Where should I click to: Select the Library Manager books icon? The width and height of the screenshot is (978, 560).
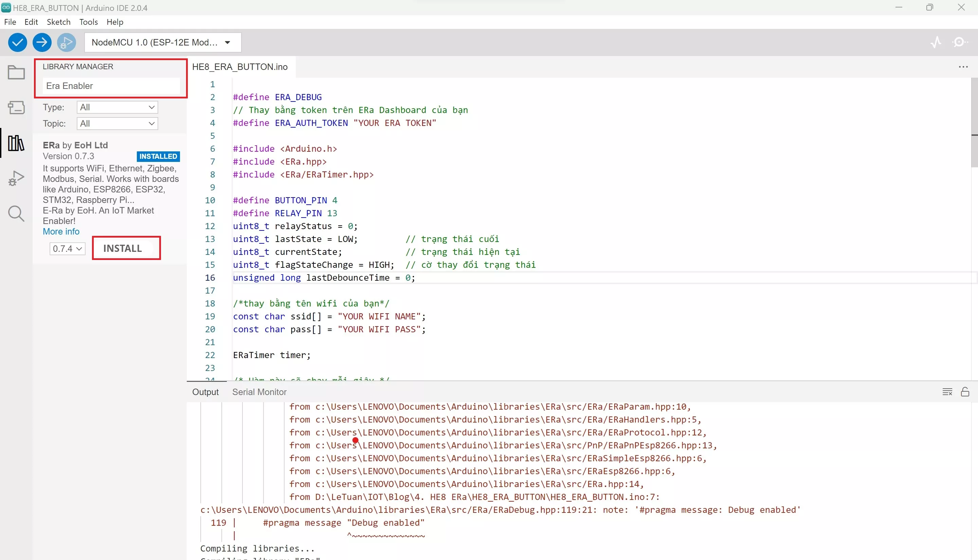pyautogui.click(x=16, y=143)
